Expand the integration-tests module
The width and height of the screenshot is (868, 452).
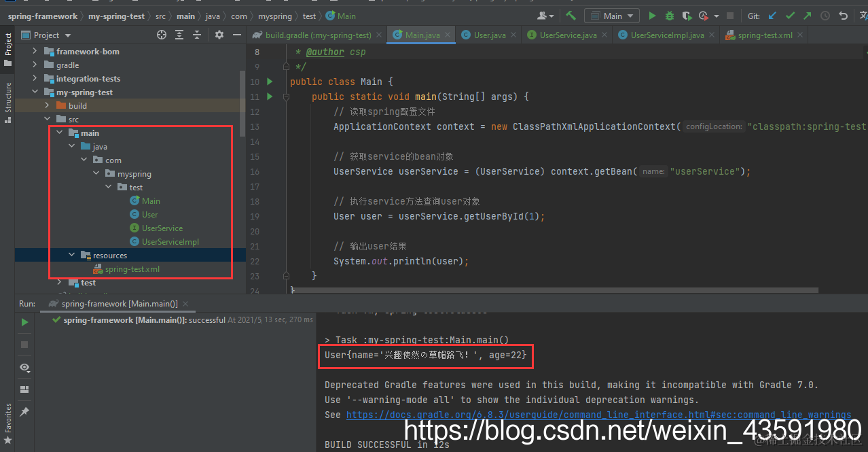[35, 78]
